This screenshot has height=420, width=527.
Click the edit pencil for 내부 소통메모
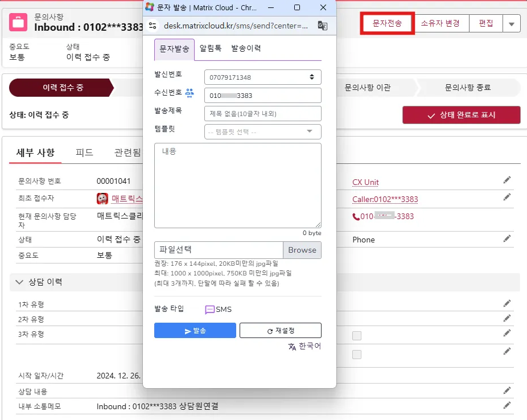click(507, 405)
